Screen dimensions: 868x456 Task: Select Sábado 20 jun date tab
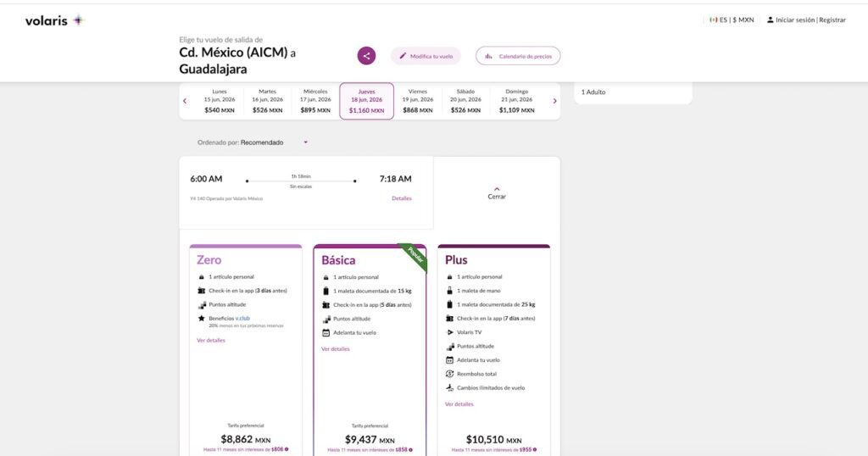(465, 101)
